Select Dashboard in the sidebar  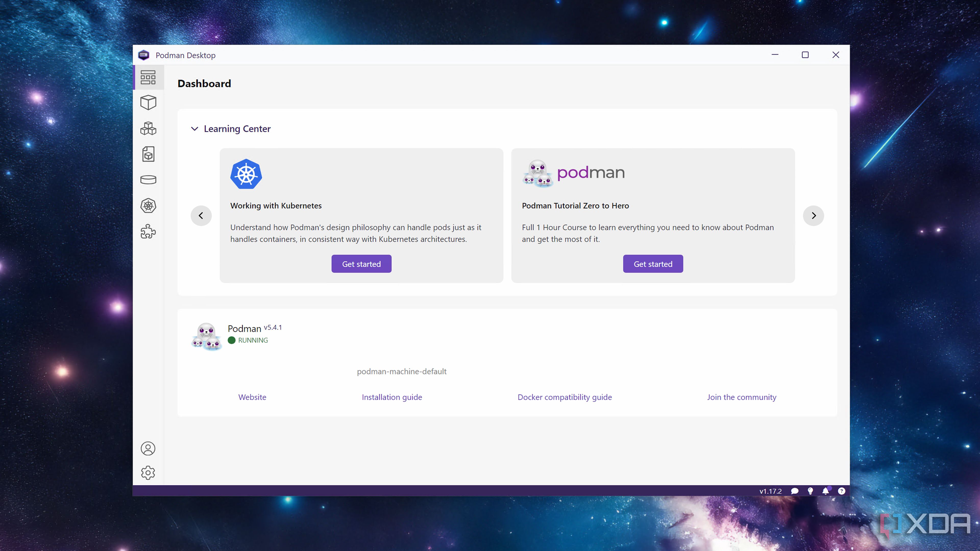(148, 77)
